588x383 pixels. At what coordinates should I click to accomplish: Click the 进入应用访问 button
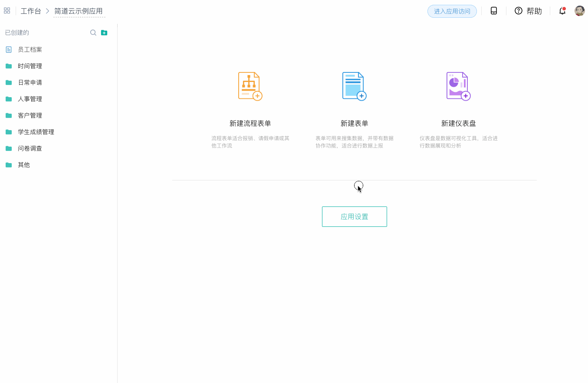pyautogui.click(x=452, y=11)
